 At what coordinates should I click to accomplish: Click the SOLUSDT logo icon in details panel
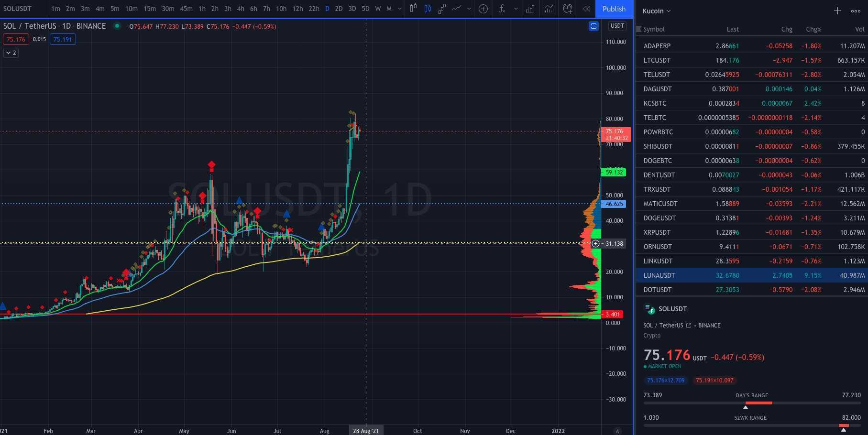pyautogui.click(x=650, y=309)
